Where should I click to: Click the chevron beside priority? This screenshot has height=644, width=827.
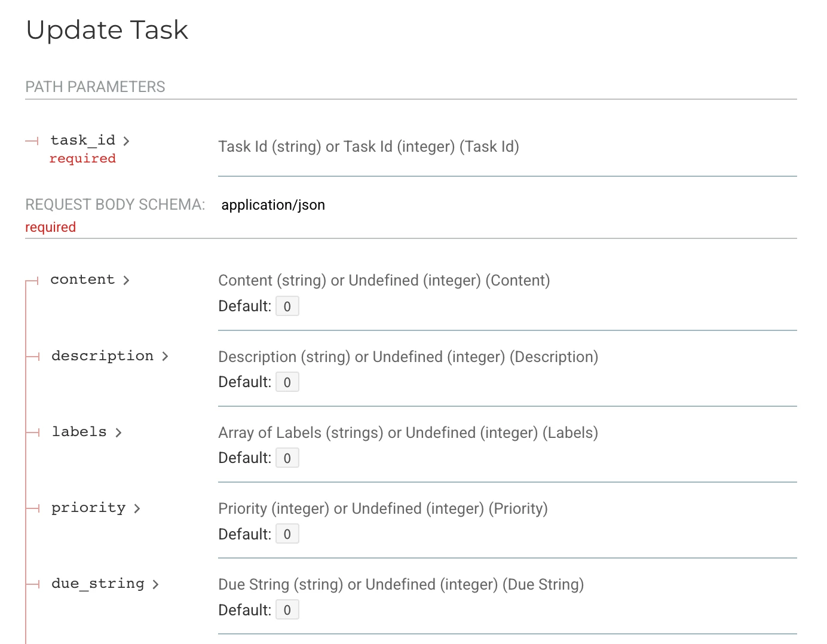137,508
